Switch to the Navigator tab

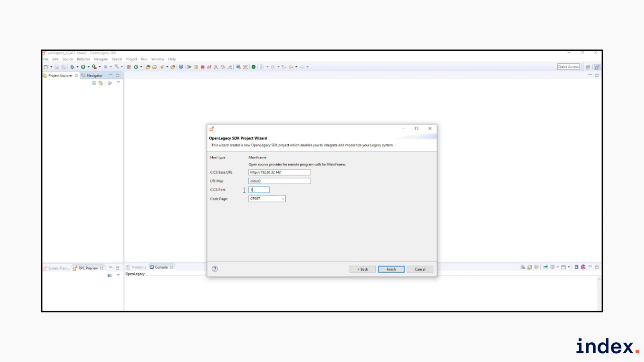point(94,75)
